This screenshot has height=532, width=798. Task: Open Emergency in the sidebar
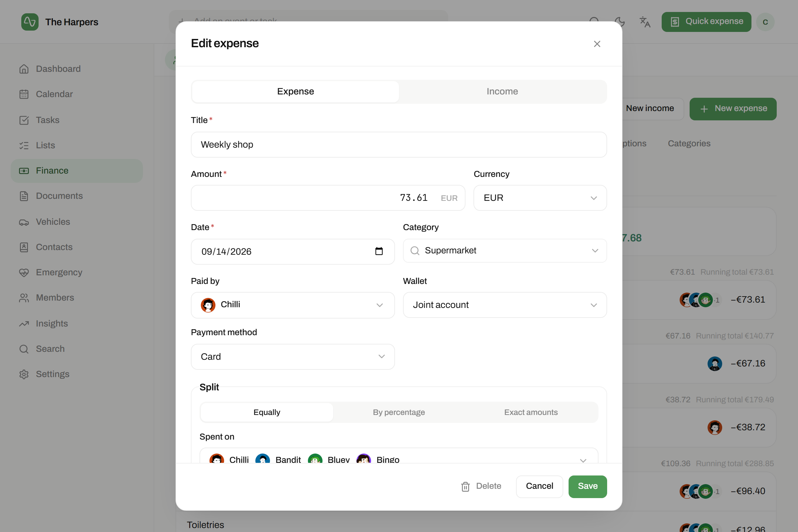pyautogui.click(x=77, y=272)
